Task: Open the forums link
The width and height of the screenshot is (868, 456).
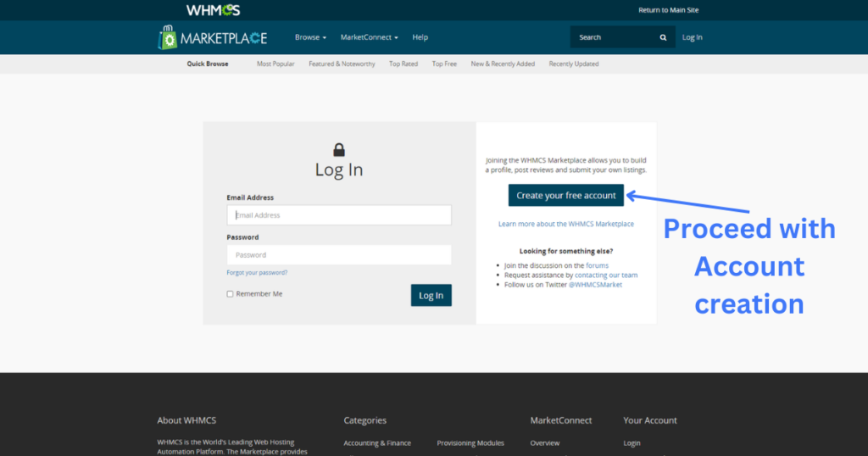Action: tap(597, 265)
